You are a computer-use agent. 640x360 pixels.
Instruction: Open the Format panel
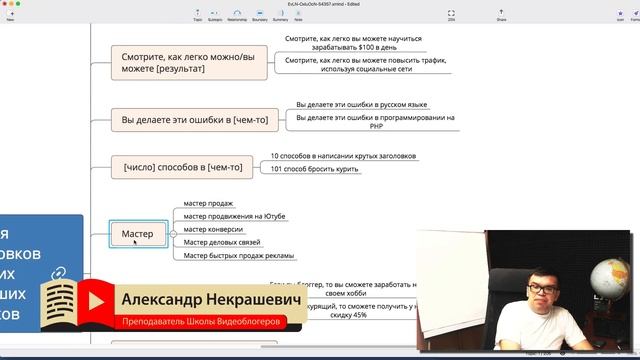click(636, 15)
